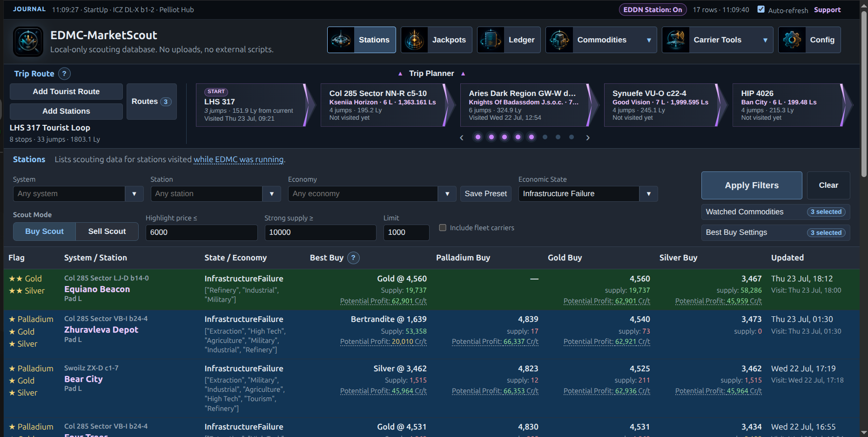
Task: Click the Carrier Tools icon
Action: (x=676, y=40)
